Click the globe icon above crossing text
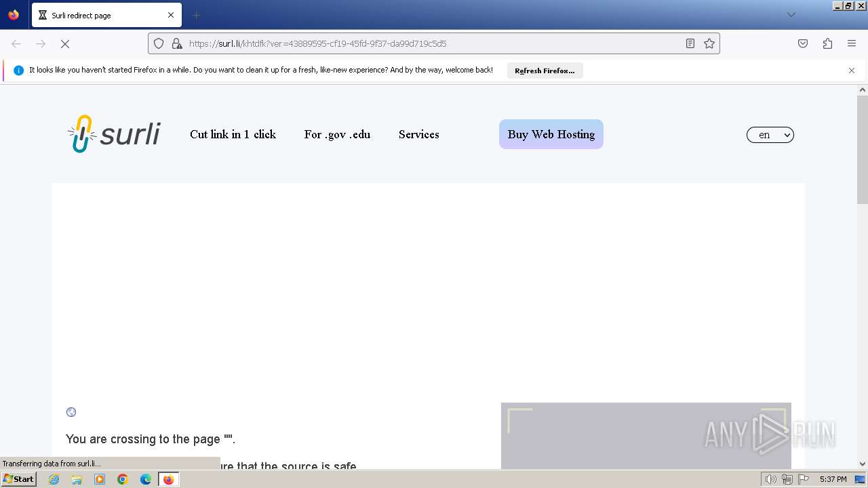 (71, 412)
